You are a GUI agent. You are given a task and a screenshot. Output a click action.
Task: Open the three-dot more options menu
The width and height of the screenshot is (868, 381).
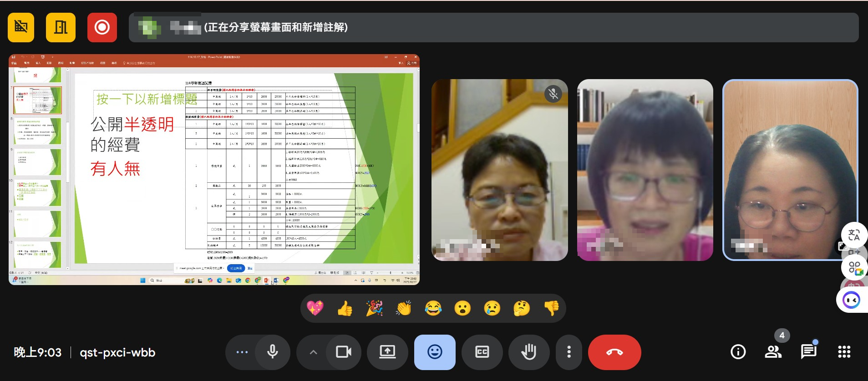click(569, 352)
